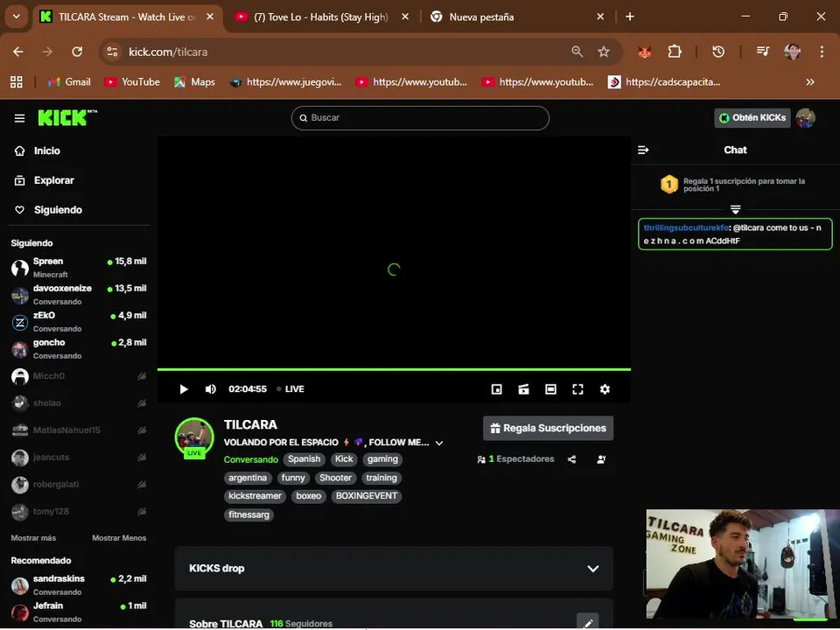Select the fitnessarg tag
Viewport: 840px width, 630px height.
[x=248, y=514]
